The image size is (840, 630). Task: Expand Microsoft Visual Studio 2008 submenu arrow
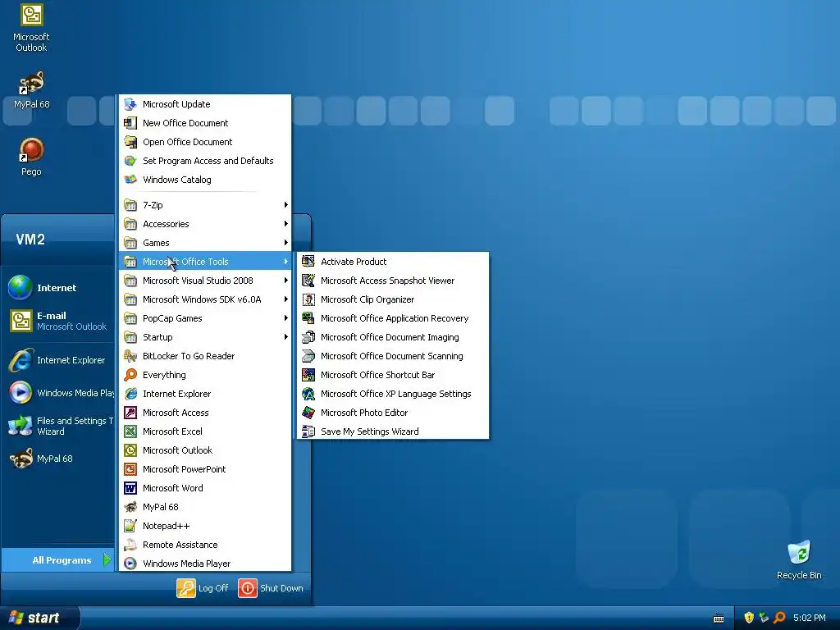[286, 281]
